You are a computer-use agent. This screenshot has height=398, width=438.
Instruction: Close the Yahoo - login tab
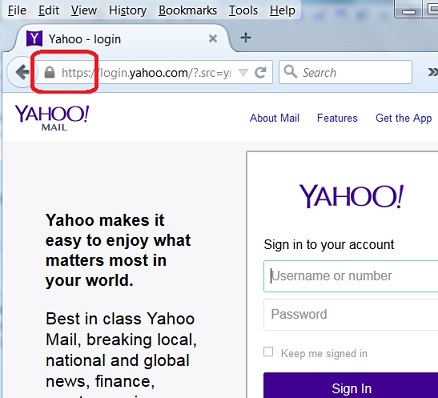(x=213, y=39)
